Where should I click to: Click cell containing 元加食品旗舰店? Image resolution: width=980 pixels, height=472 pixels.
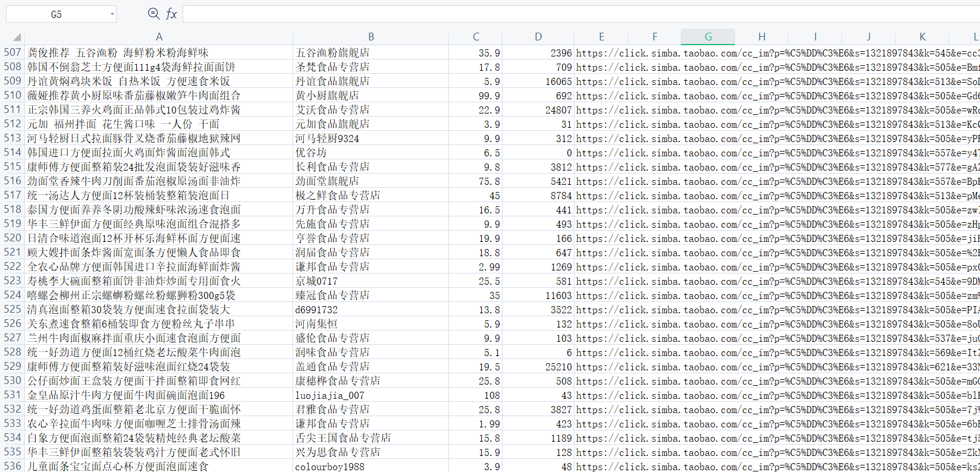click(x=370, y=124)
